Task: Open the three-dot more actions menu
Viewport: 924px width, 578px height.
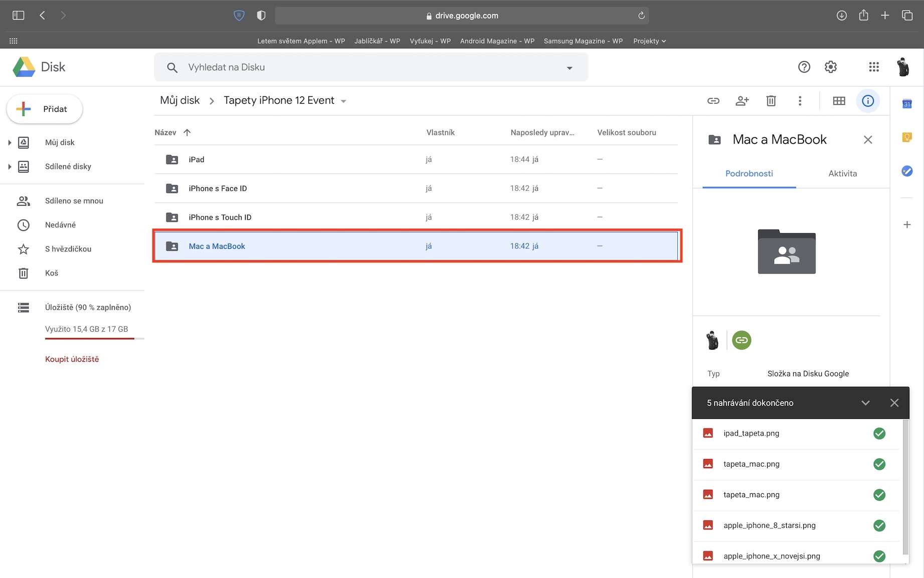Action: (x=800, y=101)
